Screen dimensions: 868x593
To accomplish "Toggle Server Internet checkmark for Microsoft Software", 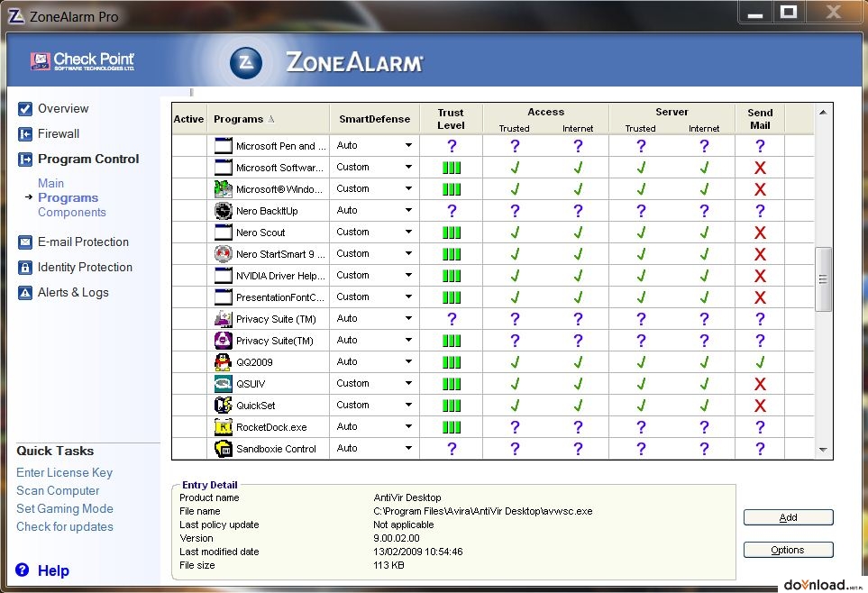I will 704,168.
